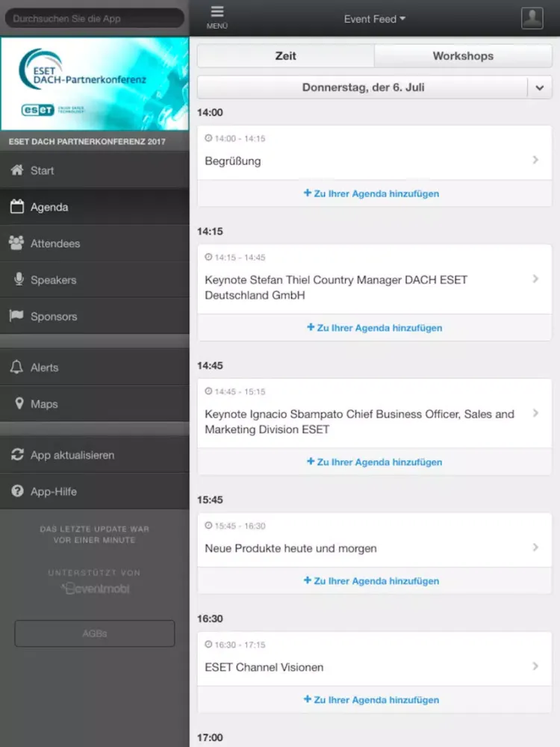Open the Neue Produkte heute und morgen title
Screen dimensions: 560x747
(290, 548)
